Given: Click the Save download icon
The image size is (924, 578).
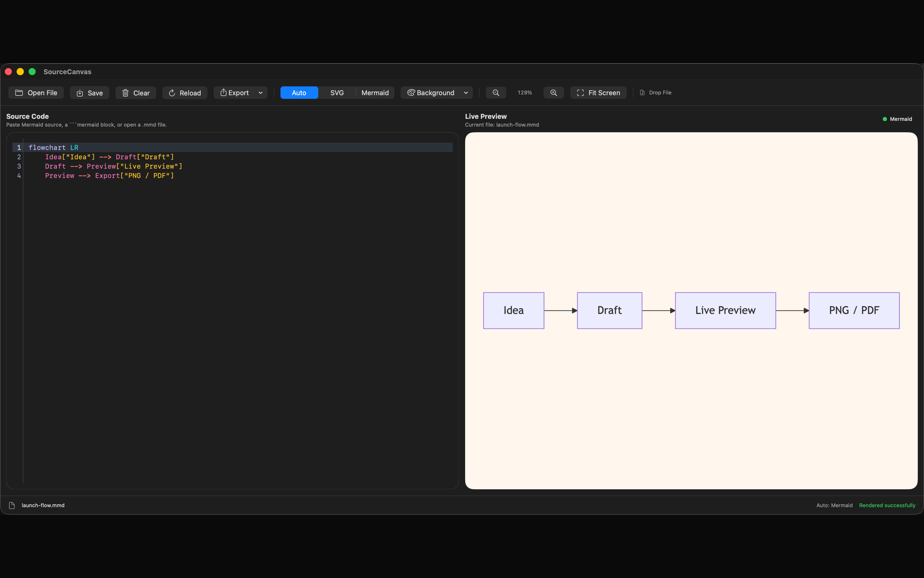Looking at the screenshot, I should [x=80, y=93].
